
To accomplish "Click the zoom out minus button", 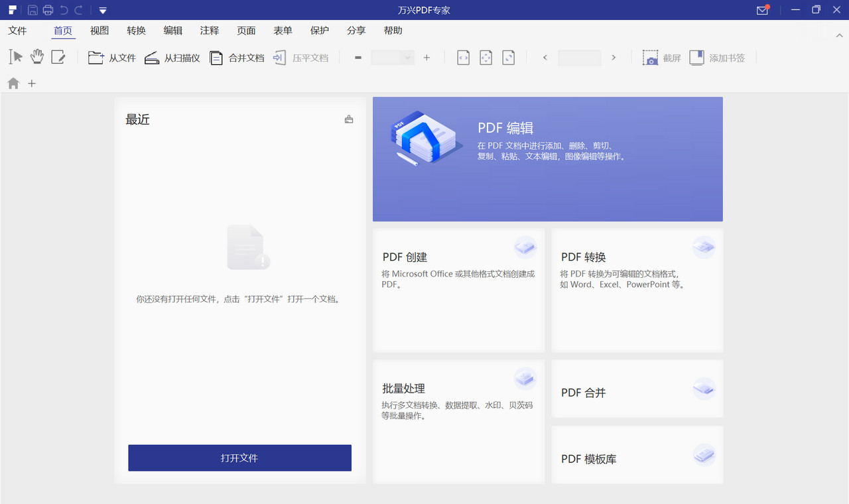I will coord(358,58).
